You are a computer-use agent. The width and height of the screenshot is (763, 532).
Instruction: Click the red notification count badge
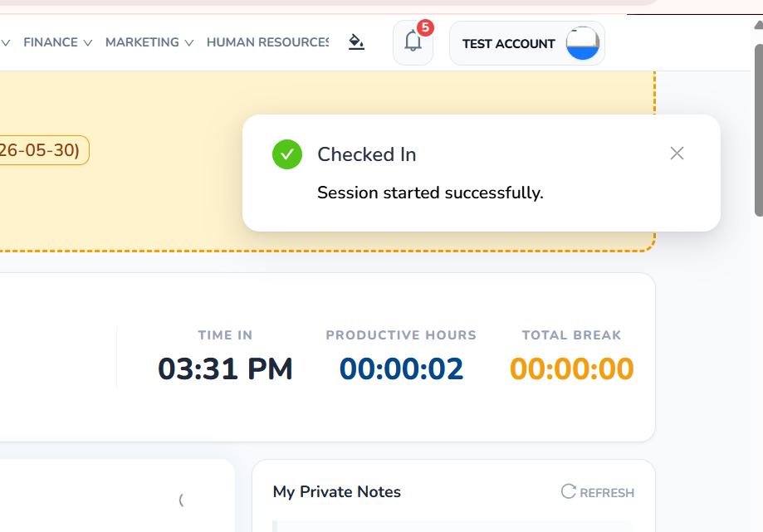425,27
